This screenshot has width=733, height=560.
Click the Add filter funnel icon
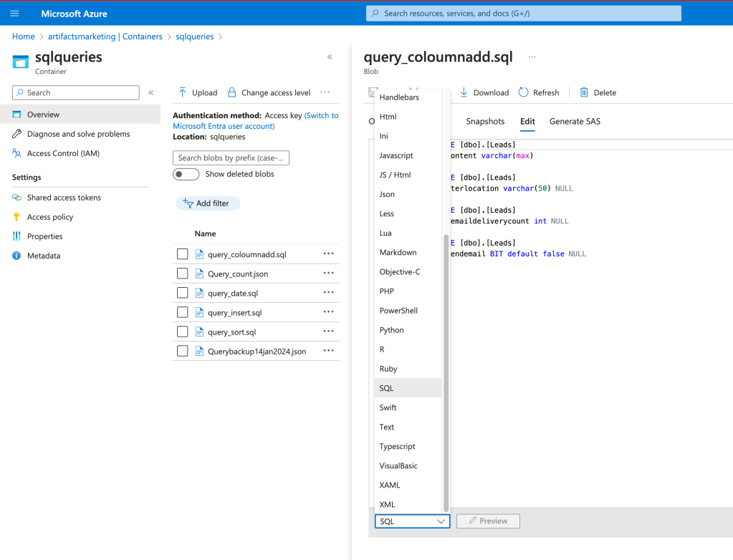pyautogui.click(x=188, y=203)
